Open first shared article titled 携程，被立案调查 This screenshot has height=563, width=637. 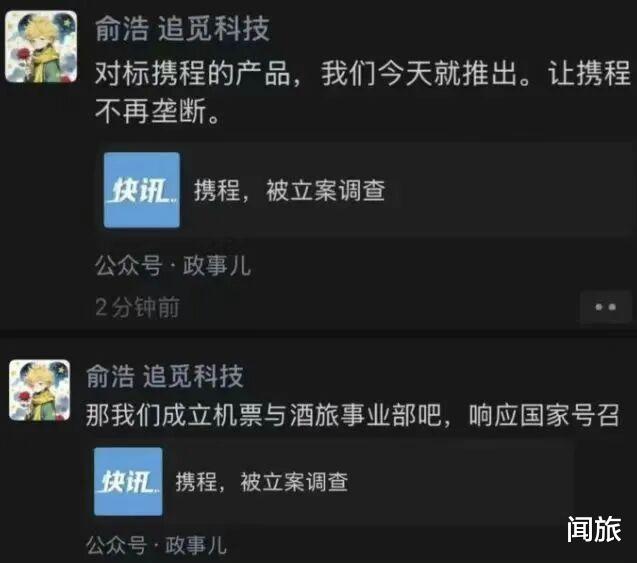[x=290, y=190]
